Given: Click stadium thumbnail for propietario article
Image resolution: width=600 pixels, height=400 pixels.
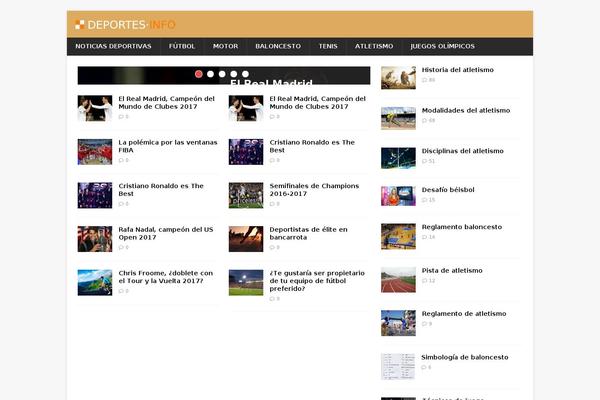Looking at the screenshot, I should click(246, 283).
